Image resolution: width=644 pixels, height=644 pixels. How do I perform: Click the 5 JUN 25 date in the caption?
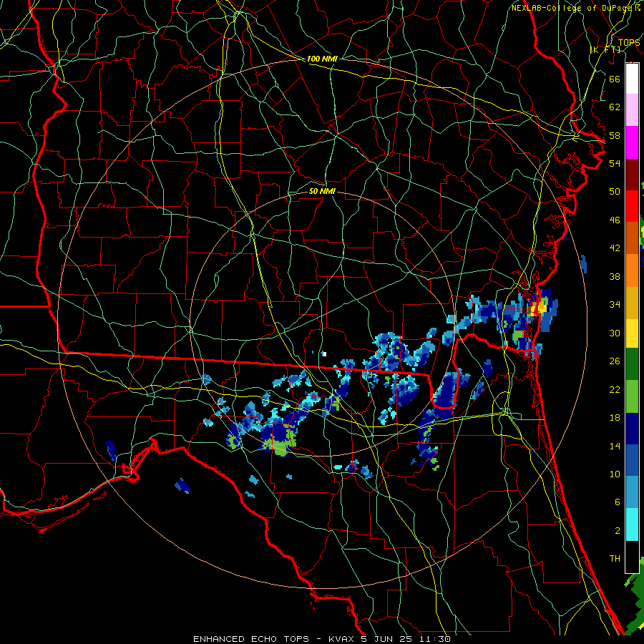(x=388, y=639)
